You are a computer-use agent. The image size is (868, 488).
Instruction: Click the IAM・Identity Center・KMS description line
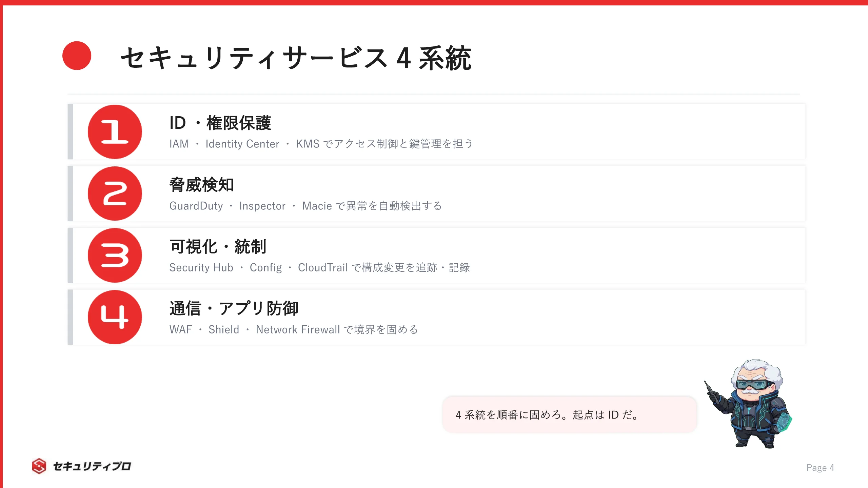pyautogui.click(x=321, y=144)
